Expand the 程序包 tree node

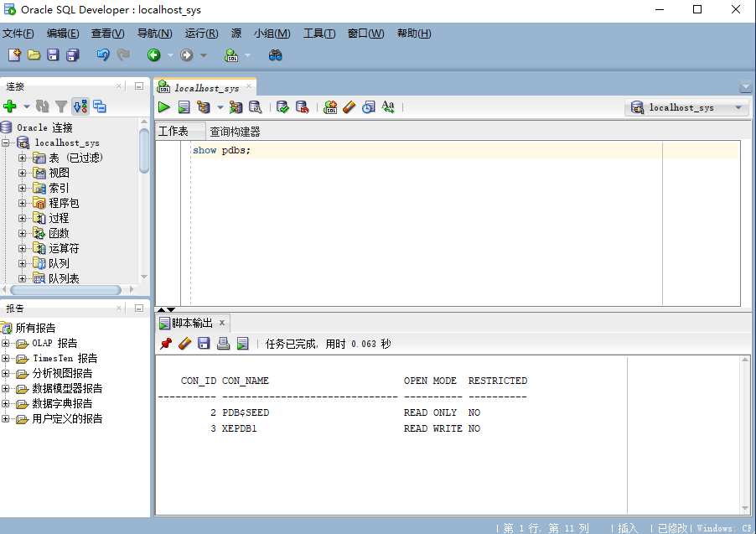coord(22,203)
